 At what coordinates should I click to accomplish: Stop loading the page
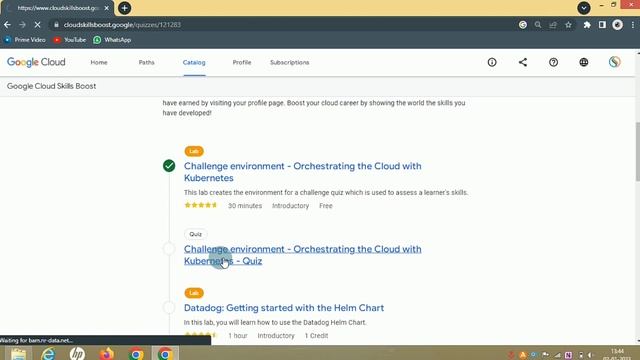37,25
